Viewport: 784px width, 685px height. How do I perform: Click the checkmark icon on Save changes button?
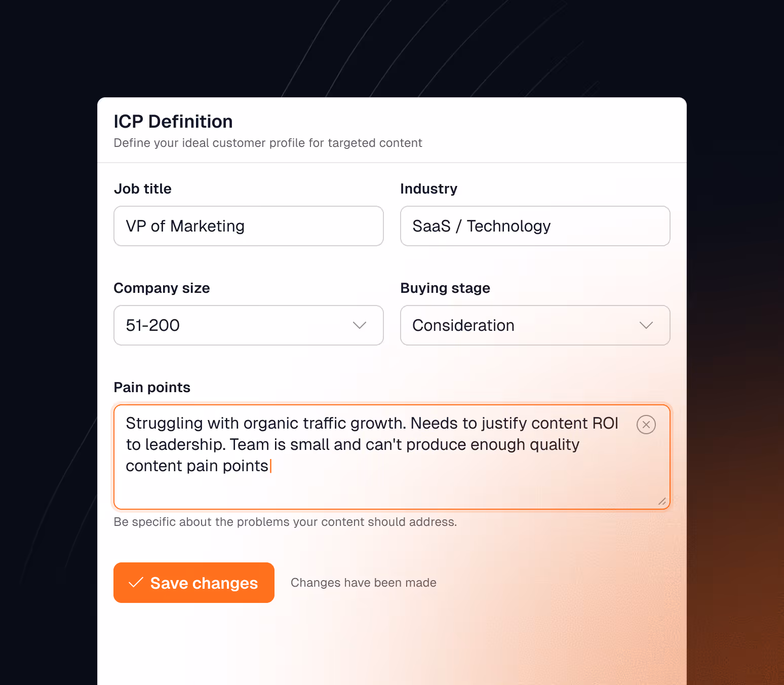pos(135,583)
